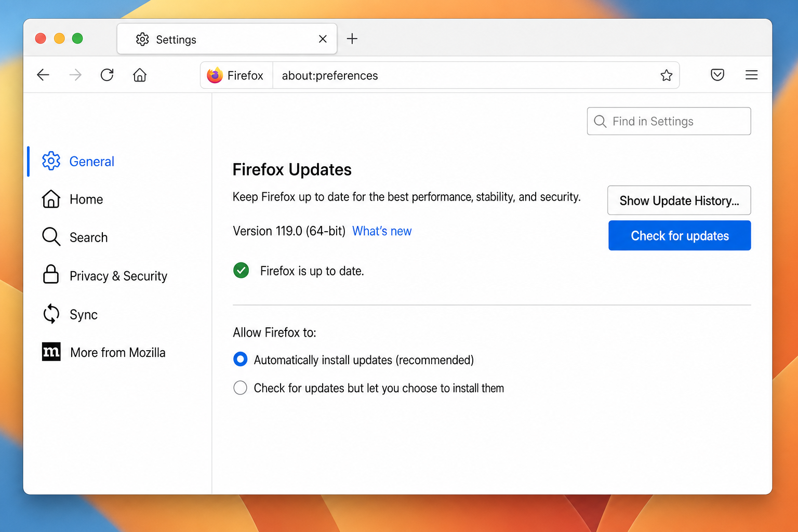Click the Firefox is up to date text

tap(312, 271)
